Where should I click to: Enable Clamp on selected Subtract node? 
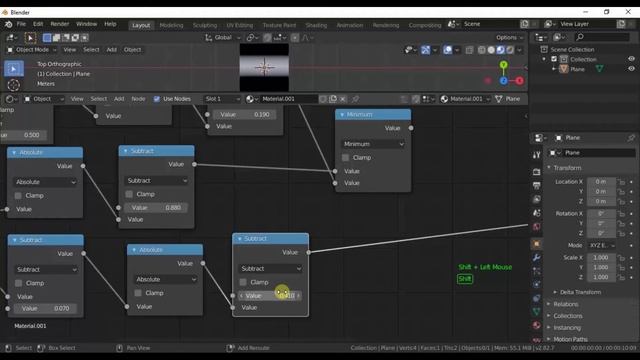(243, 282)
